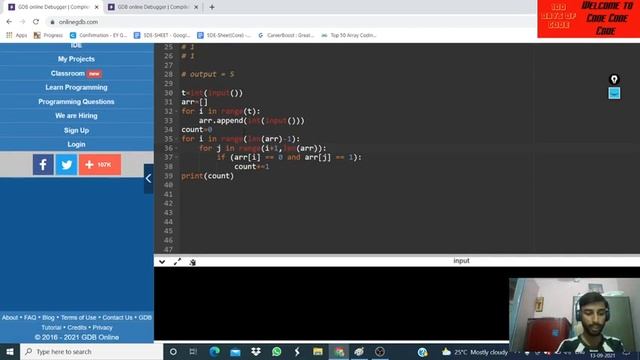640x360 pixels.
Task: Open the Credits footer link
Action: [x=77, y=328]
